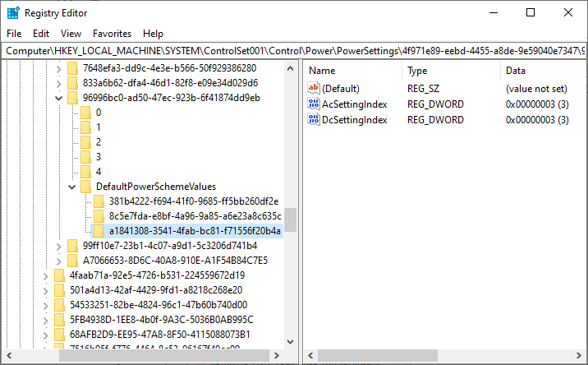This screenshot has width=588, height=365.
Task: Click the registry path address bar
Action: click(x=294, y=51)
